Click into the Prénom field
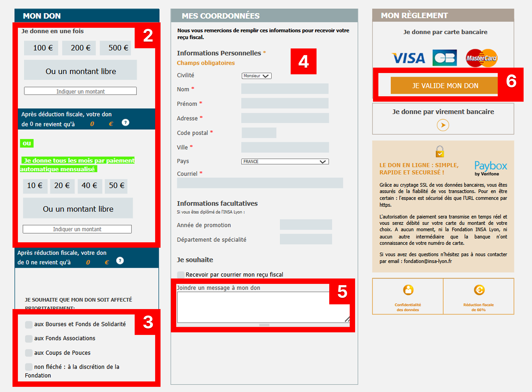 pyautogui.click(x=285, y=103)
